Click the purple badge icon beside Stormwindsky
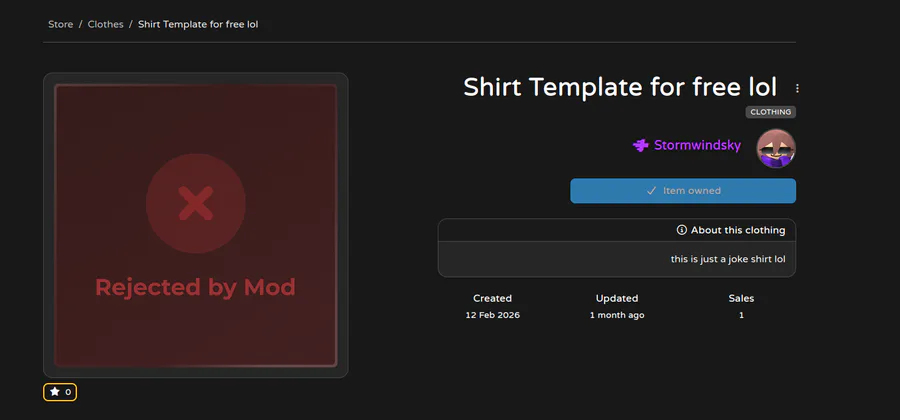 pos(641,145)
